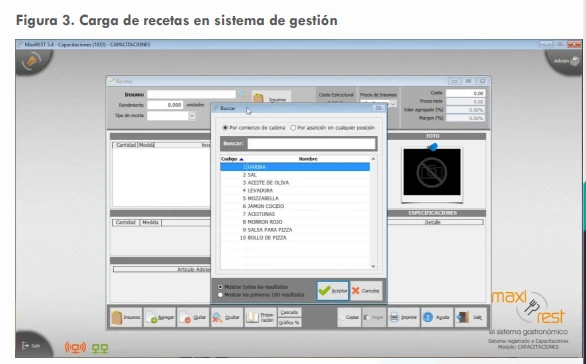Open the Tipo de receta dropdown
Viewport: 586px width, 364px height.
[192, 116]
